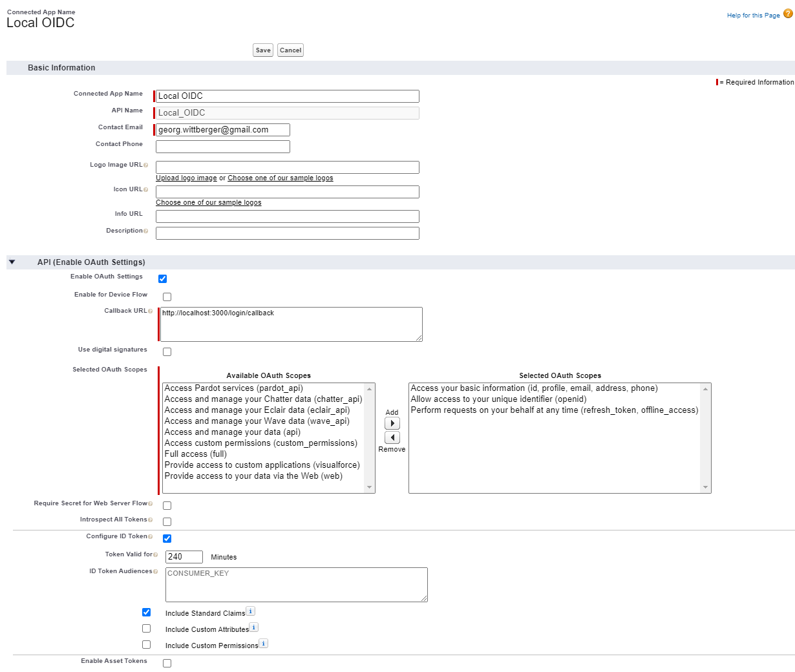Viewport: 795px width, 672px height.
Task: Select Chatter data (chatter_api) scope
Action: click(263, 399)
